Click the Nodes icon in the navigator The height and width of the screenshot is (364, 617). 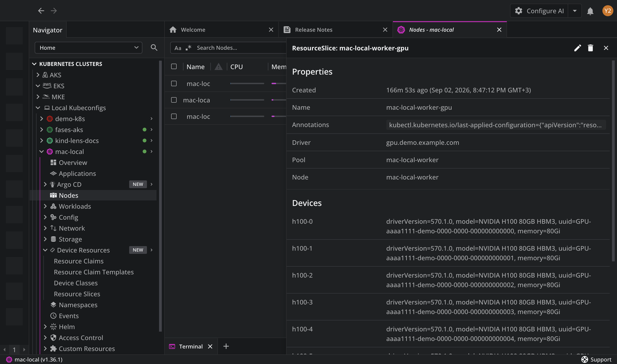pyautogui.click(x=53, y=195)
